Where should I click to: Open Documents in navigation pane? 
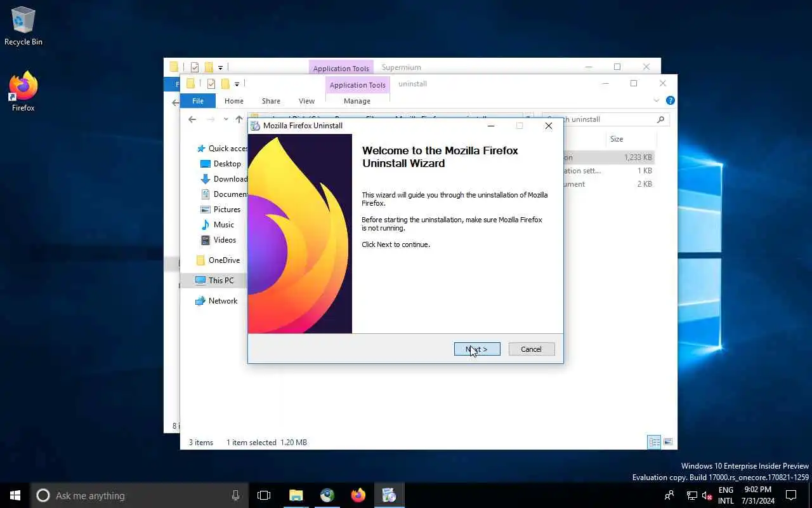click(224, 194)
